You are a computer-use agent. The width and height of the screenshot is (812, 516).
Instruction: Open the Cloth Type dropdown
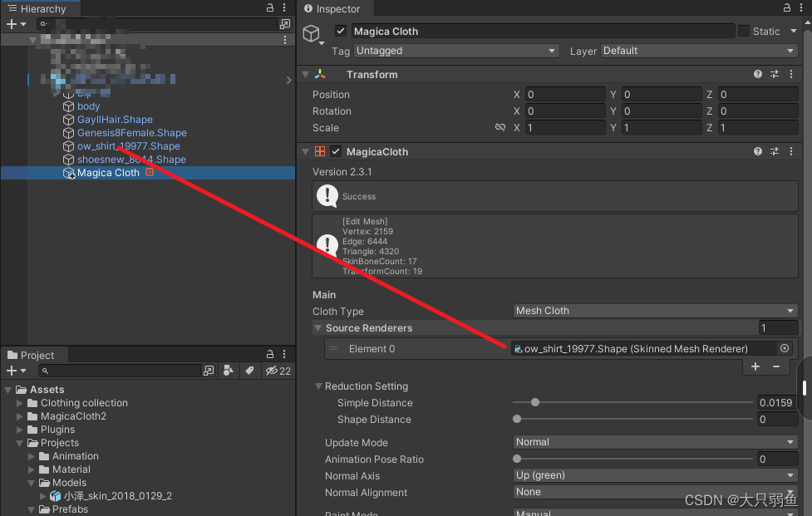[x=655, y=311]
